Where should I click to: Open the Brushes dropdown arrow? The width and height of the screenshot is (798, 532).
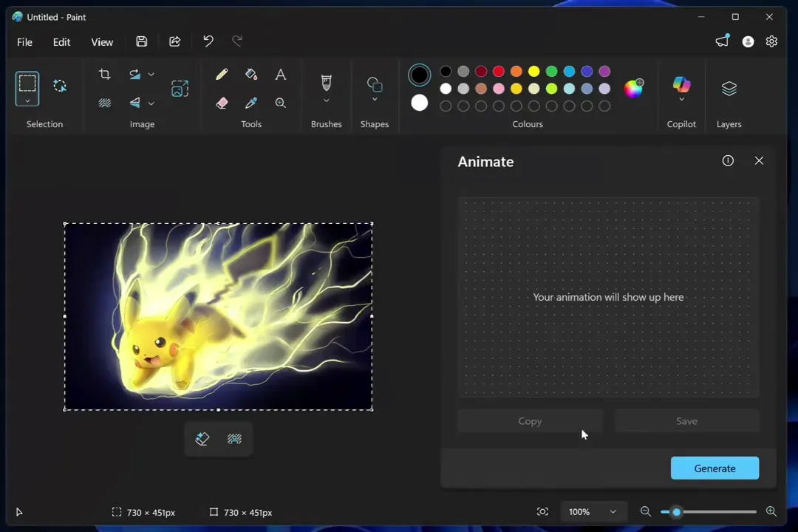(x=327, y=100)
